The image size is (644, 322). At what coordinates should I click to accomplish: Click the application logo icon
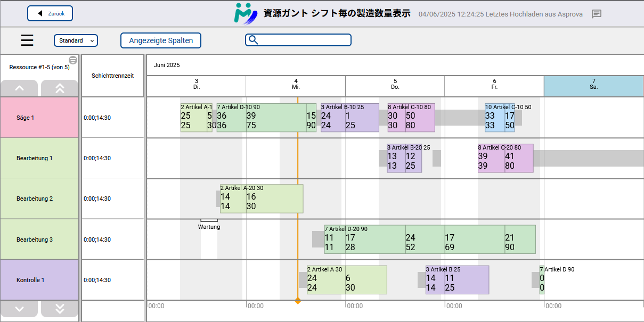pyautogui.click(x=246, y=13)
